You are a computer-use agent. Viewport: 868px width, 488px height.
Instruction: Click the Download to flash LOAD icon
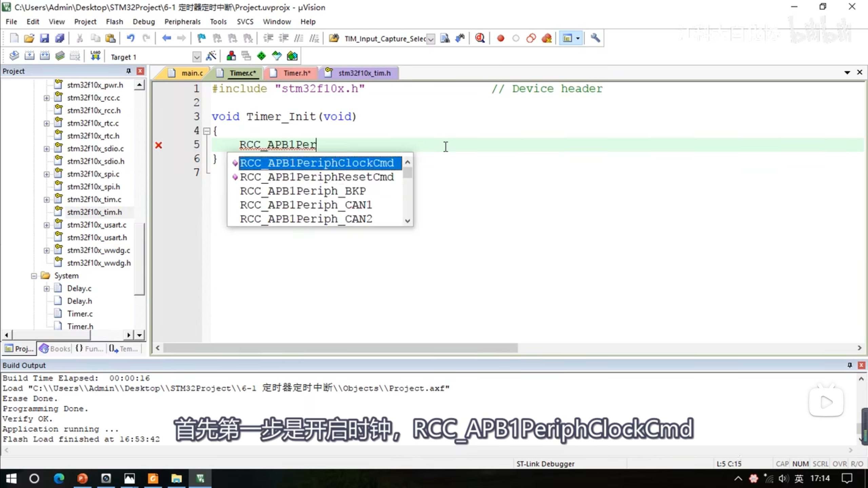pos(95,56)
